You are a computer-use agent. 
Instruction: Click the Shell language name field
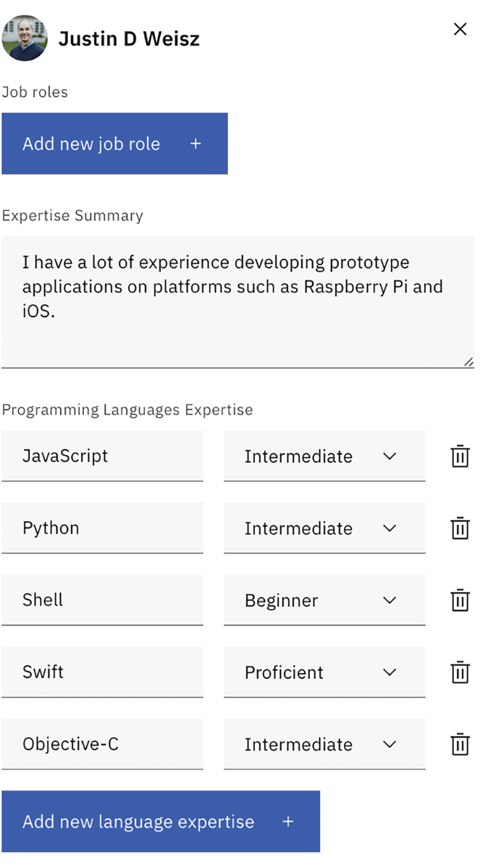point(102,600)
